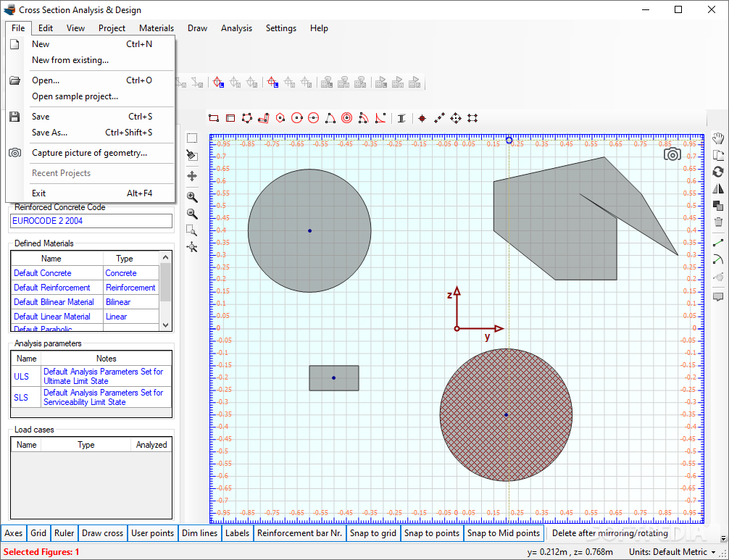Choose New from the File menu
Image resolution: width=729 pixels, height=560 pixels.
[x=91, y=44]
